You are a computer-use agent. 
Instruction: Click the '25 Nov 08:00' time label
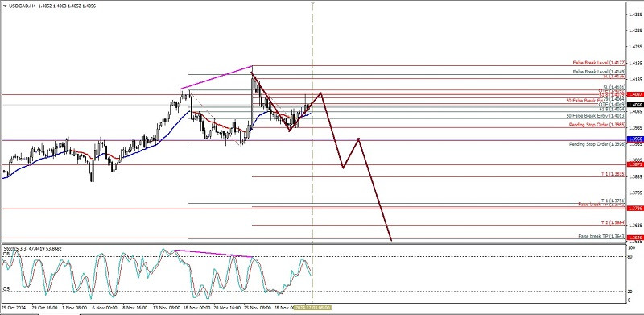258,308
